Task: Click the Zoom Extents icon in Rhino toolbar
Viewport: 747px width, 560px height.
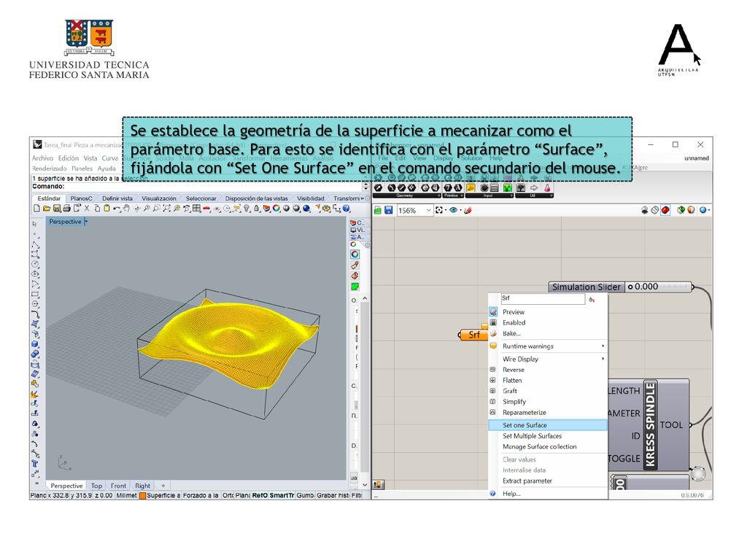Action: [x=166, y=208]
